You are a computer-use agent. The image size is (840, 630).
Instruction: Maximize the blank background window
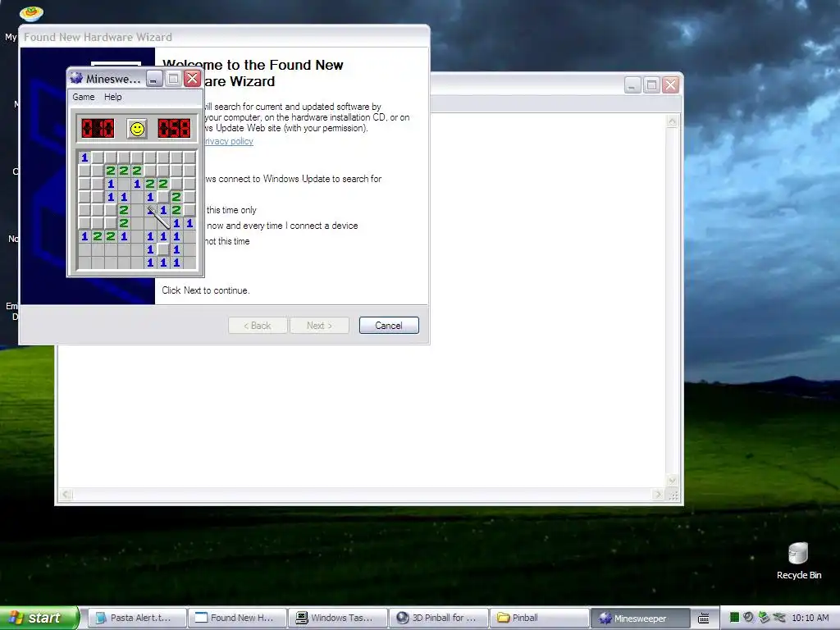click(651, 85)
